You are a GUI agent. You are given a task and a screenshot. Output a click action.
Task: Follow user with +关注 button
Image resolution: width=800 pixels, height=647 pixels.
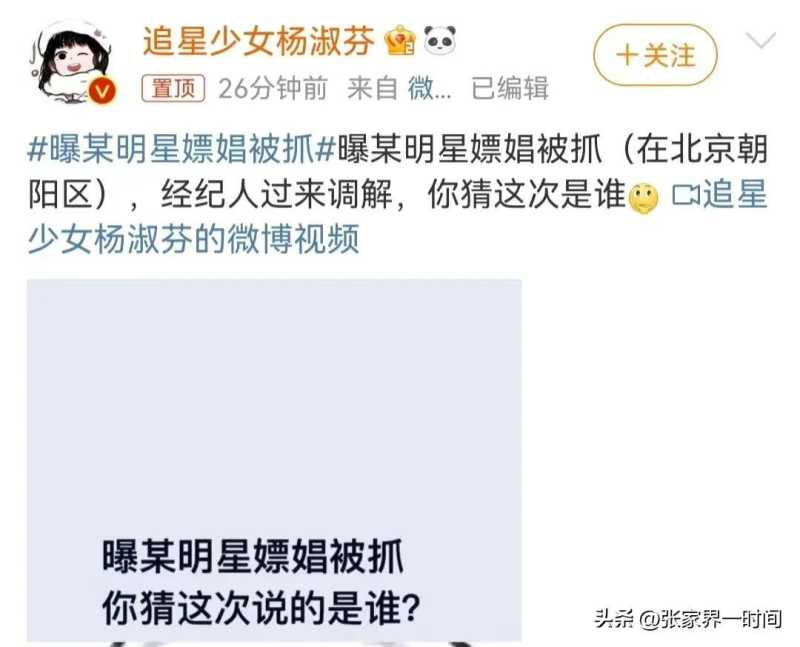[655, 55]
